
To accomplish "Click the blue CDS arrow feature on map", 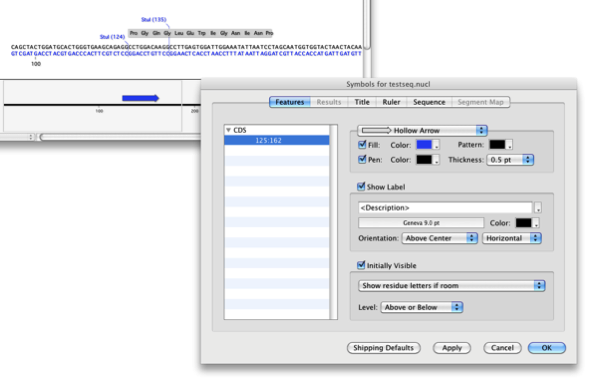I will pyautogui.click(x=140, y=98).
